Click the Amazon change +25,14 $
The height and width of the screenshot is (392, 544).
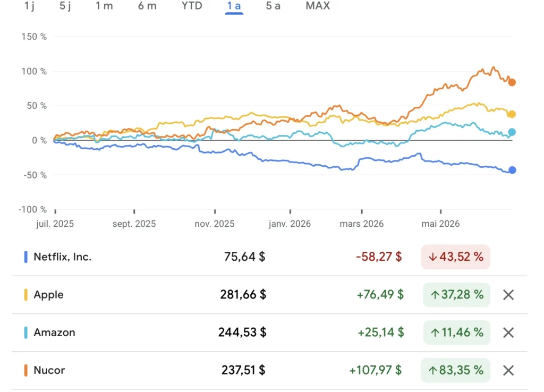381,333
